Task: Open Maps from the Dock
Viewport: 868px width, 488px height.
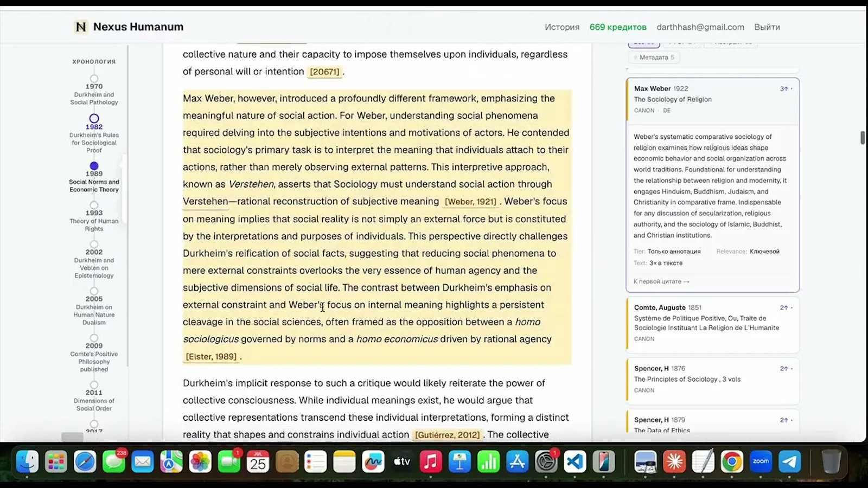Action: (171, 462)
